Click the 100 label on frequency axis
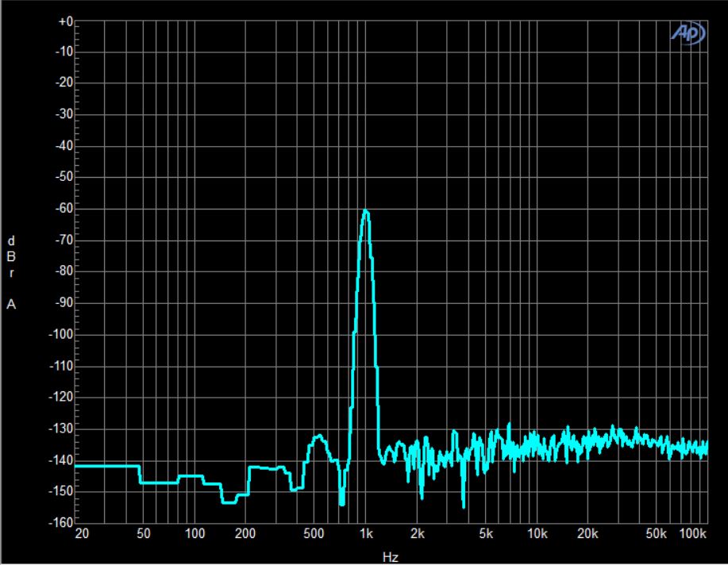Image resolution: width=728 pixels, height=565 pixels. pos(195,534)
